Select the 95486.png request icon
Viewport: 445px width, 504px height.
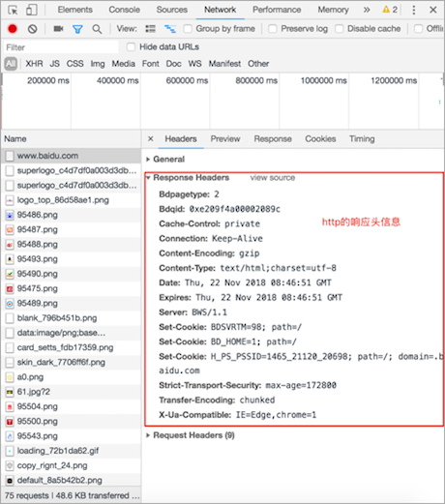[10, 215]
